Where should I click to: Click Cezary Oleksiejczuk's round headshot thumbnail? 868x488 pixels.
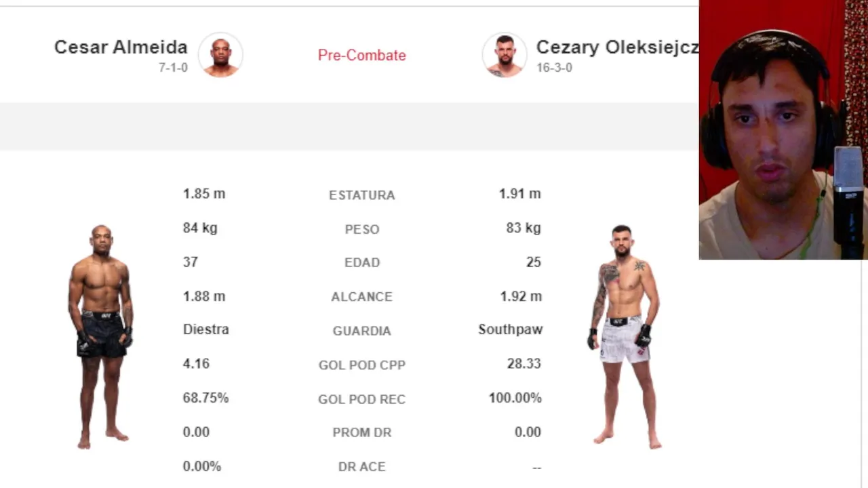tap(504, 55)
